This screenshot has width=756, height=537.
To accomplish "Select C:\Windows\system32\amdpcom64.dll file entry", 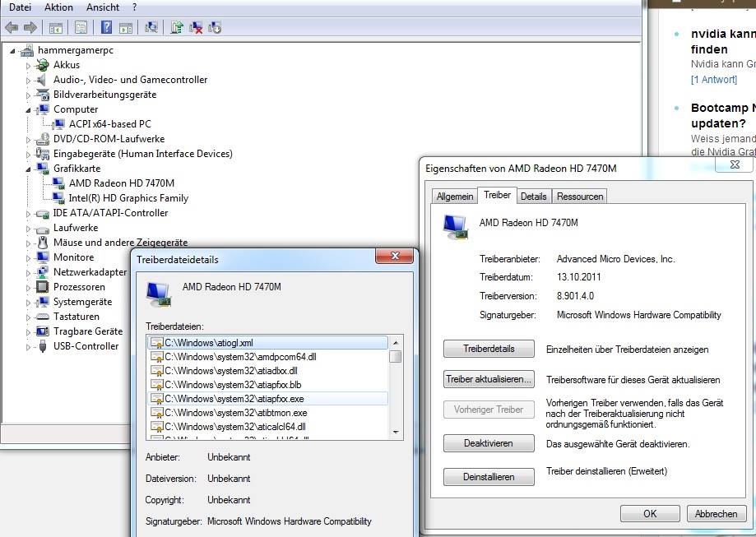I will (x=267, y=357).
